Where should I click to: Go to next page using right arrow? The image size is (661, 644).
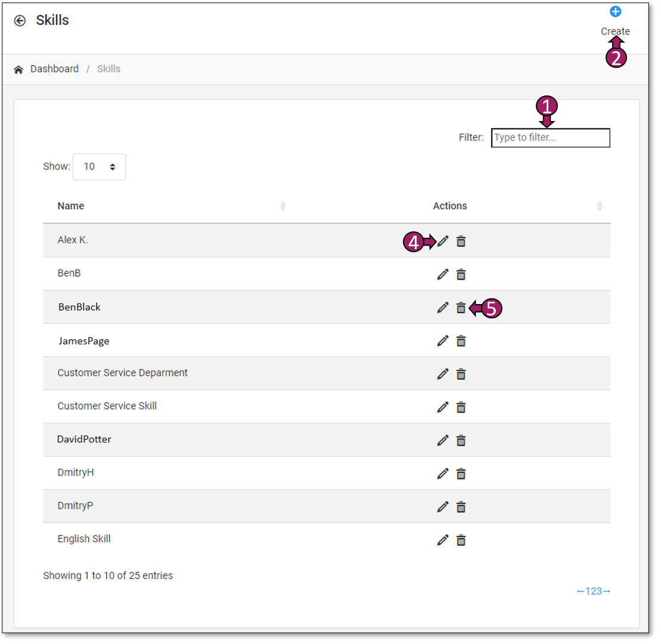tap(607, 592)
